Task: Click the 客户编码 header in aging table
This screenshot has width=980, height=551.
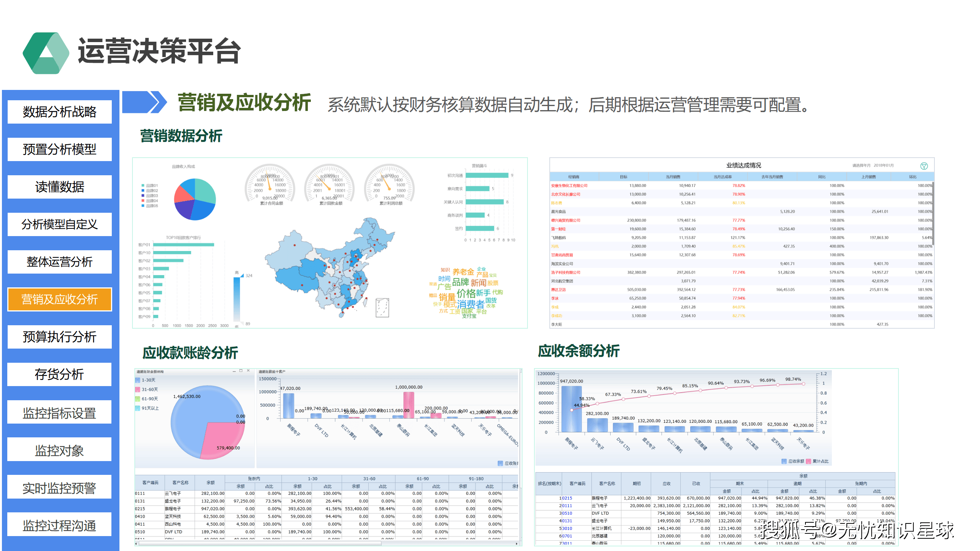Action: 150,483
